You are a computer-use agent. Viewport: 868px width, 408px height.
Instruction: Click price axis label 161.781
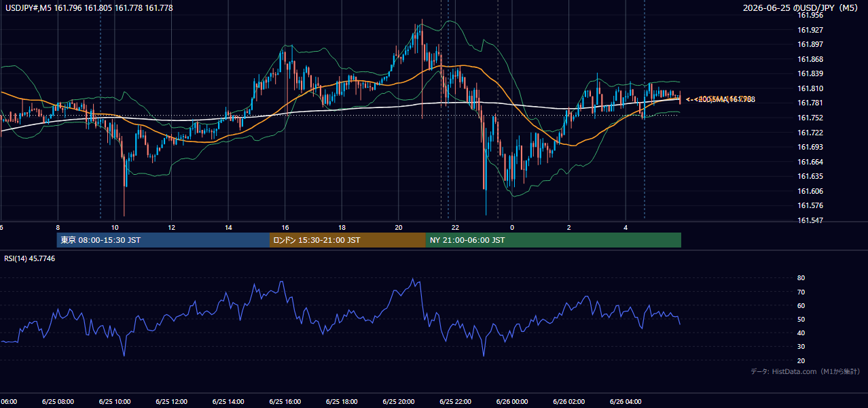(810, 103)
